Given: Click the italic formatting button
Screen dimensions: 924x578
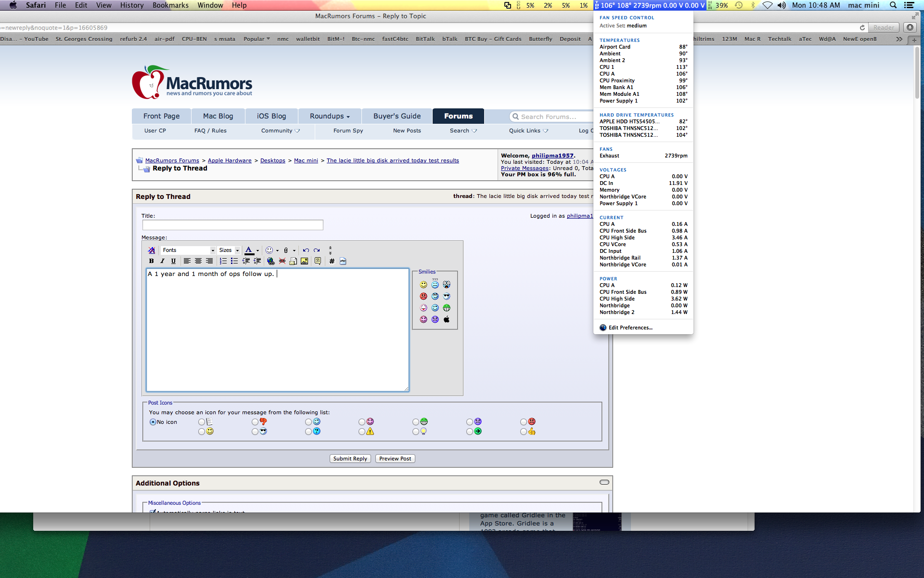Looking at the screenshot, I should pos(162,261).
